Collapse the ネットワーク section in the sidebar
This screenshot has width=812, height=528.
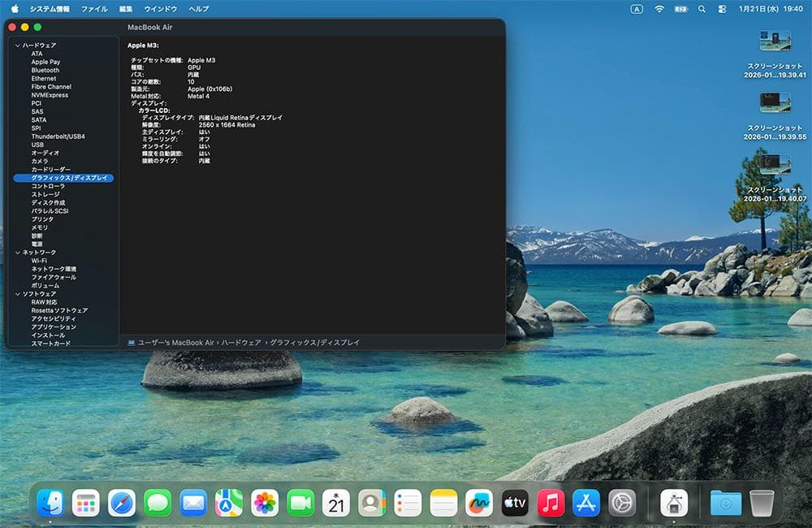[17, 252]
